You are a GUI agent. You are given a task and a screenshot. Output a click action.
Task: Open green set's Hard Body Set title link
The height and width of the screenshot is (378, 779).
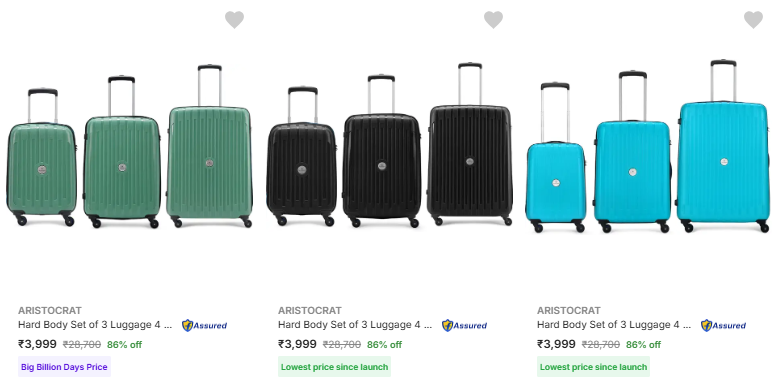point(95,325)
